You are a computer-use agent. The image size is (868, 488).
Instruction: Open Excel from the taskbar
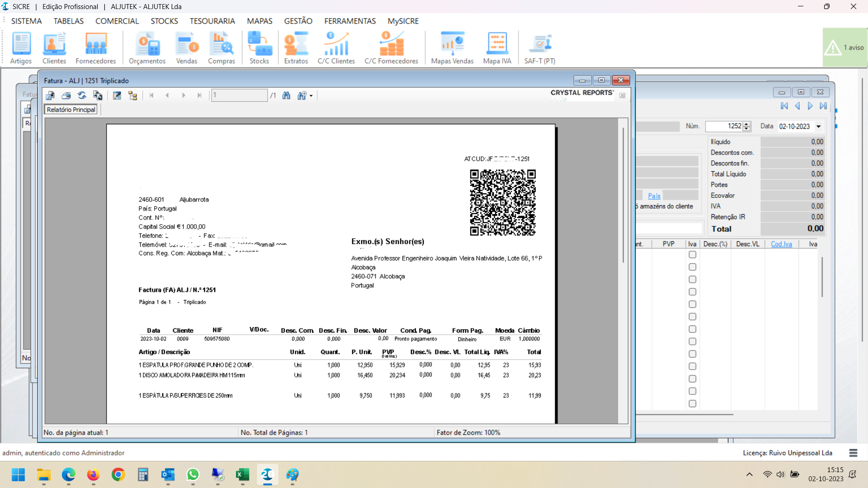pyautogui.click(x=242, y=475)
